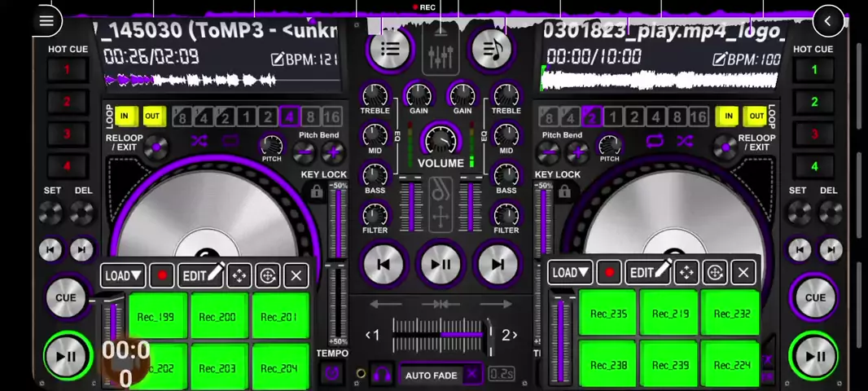Click the crossfader slider track

point(441,334)
